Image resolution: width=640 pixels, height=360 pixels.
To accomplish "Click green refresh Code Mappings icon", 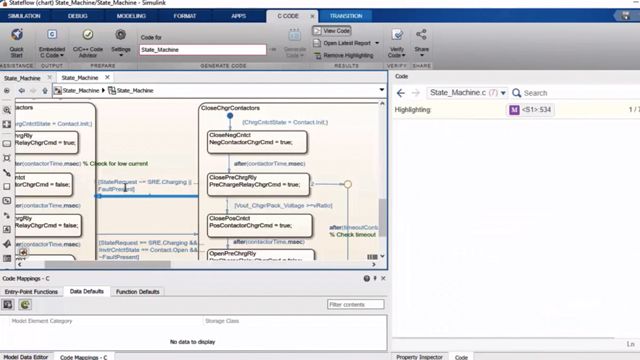I will point(25,304).
